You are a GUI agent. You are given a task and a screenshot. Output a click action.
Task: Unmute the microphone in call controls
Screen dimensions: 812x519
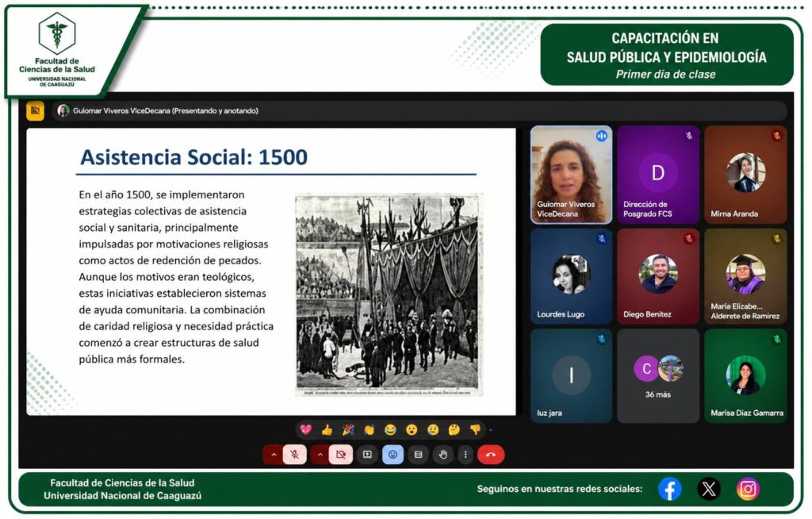click(x=295, y=455)
